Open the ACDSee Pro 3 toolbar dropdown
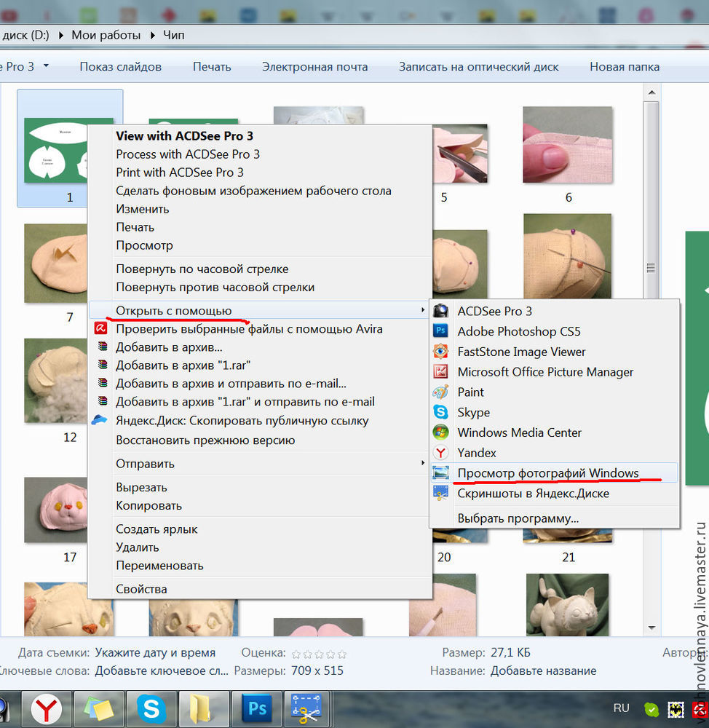Viewport: 709px width, 728px height. tap(47, 66)
